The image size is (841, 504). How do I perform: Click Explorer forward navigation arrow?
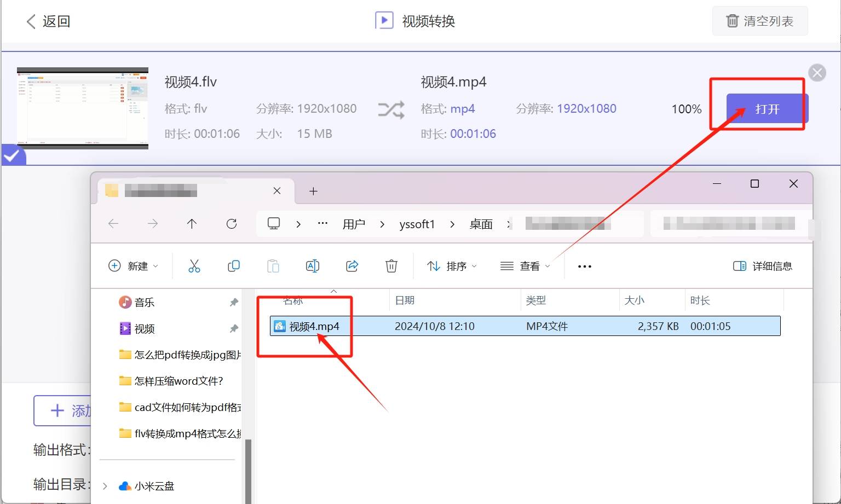click(153, 223)
